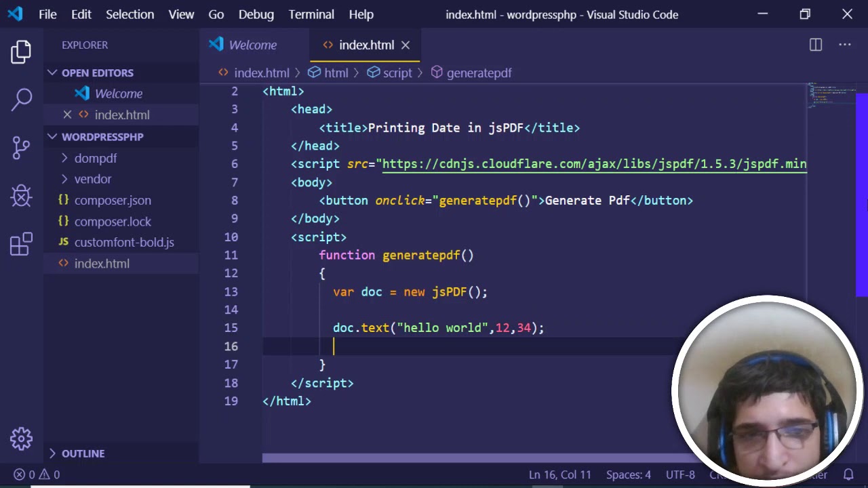The width and height of the screenshot is (868, 488).
Task: Open the editor More Actions ellipsis
Action: 844,45
